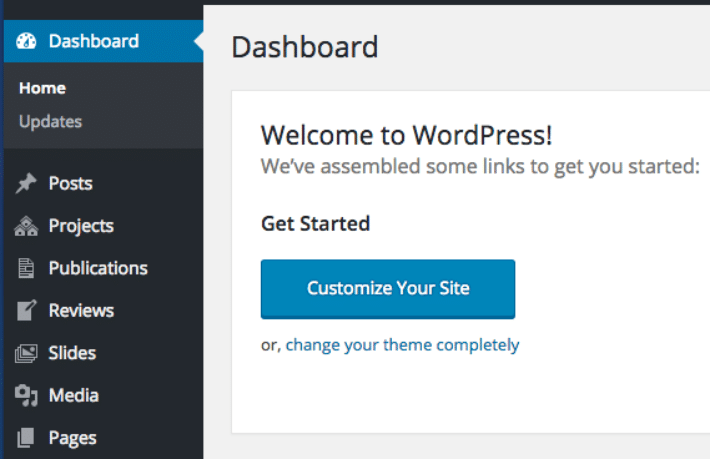710x459 pixels.
Task: Open the Projects menu label
Action: click(81, 226)
